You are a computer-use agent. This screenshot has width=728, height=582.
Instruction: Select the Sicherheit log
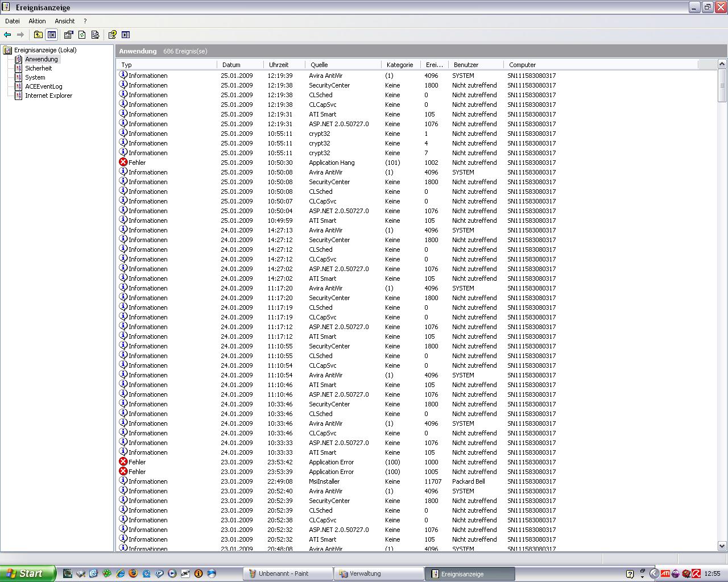coord(38,68)
